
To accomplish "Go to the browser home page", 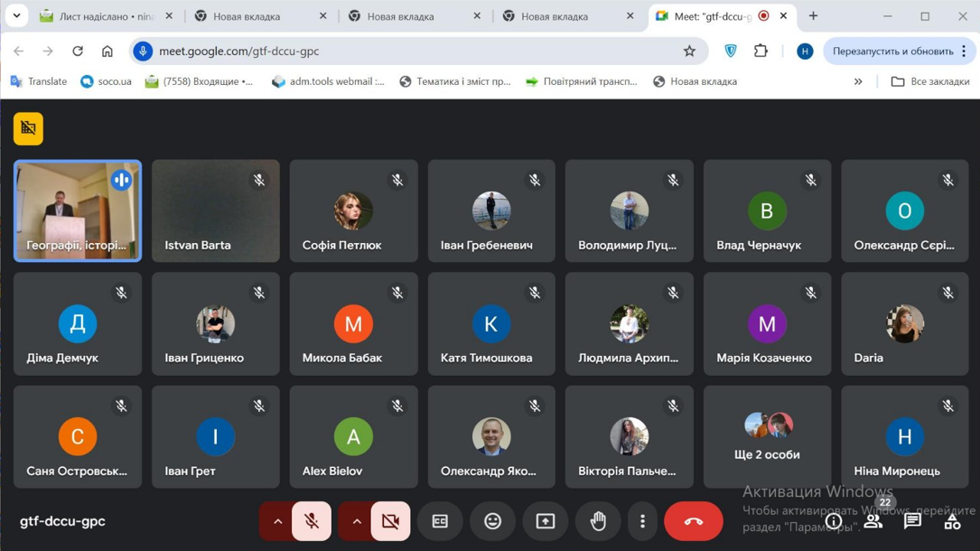I will pyautogui.click(x=107, y=51).
